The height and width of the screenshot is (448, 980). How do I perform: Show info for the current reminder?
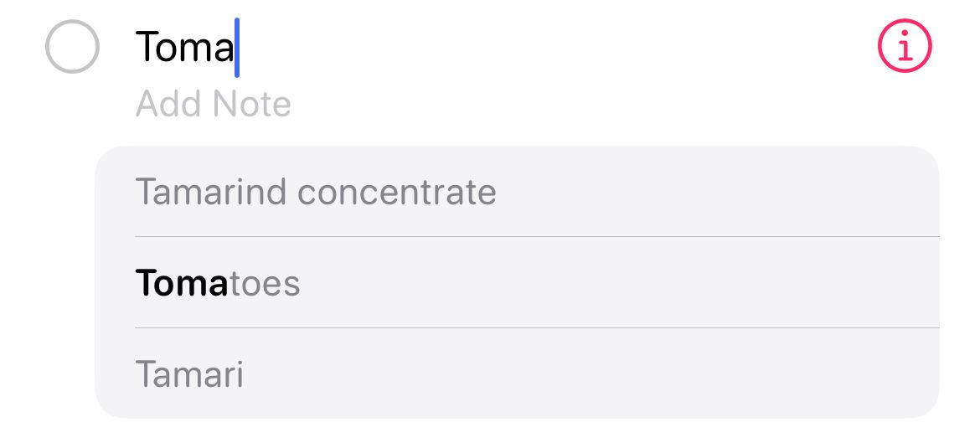(x=905, y=46)
